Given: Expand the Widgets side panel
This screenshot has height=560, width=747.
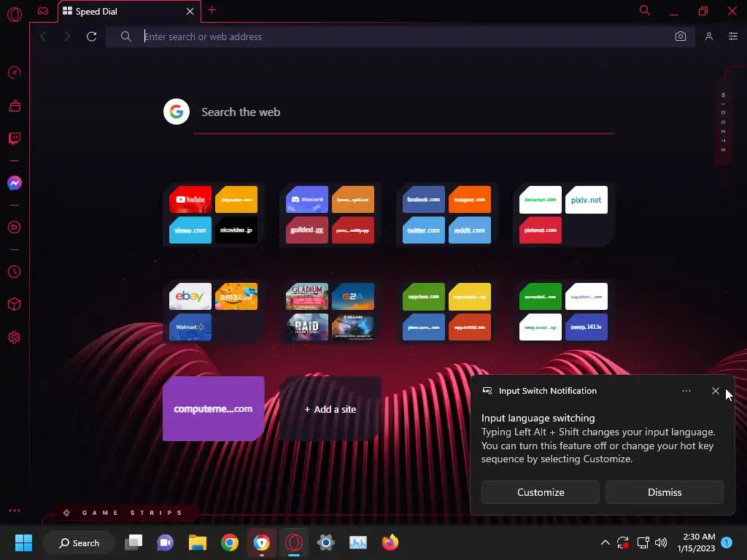Looking at the screenshot, I should 723,122.
